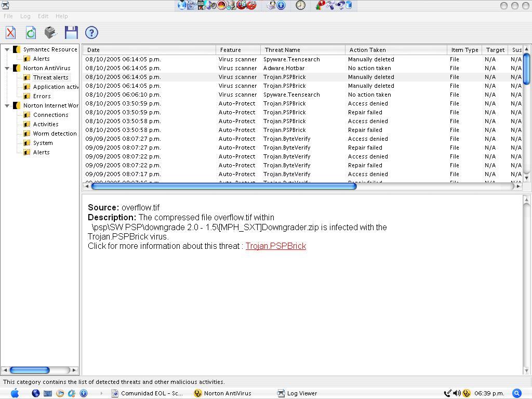
Task: Click tree pane scrollbar right arrow
Action: pyautogui.click(x=74, y=370)
